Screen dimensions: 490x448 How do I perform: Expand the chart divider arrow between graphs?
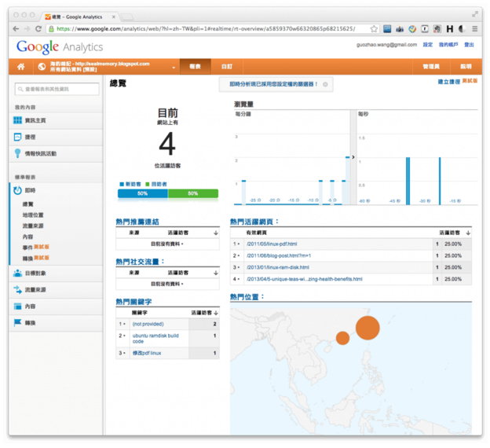pos(353,157)
